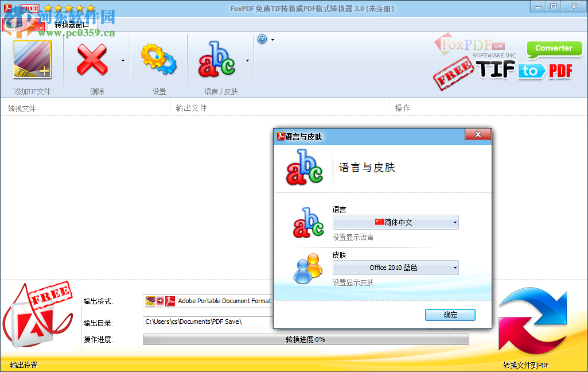Image resolution: width=588 pixels, height=372 pixels.
Task: Click the FoxPDF.com logo
Action: tap(470, 45)
